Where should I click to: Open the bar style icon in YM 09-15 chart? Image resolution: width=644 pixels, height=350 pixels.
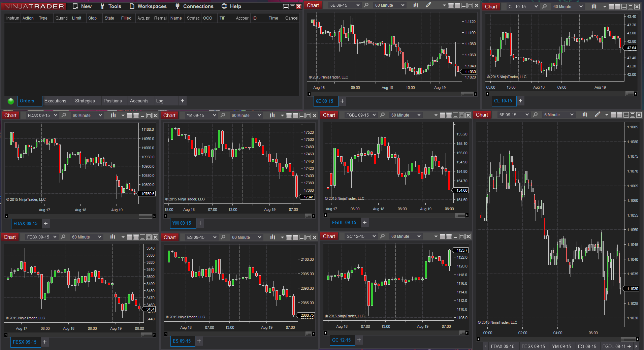coord(272,115)
